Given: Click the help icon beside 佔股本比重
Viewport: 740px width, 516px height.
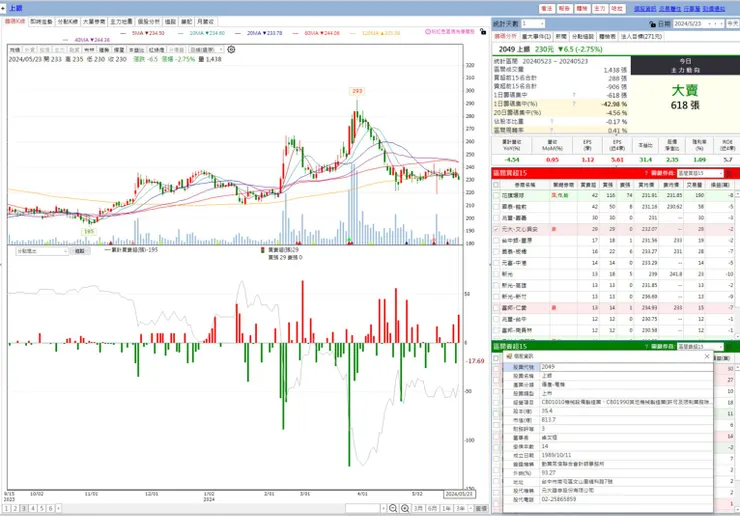Looking at the screenshot, I should (551, 121).
